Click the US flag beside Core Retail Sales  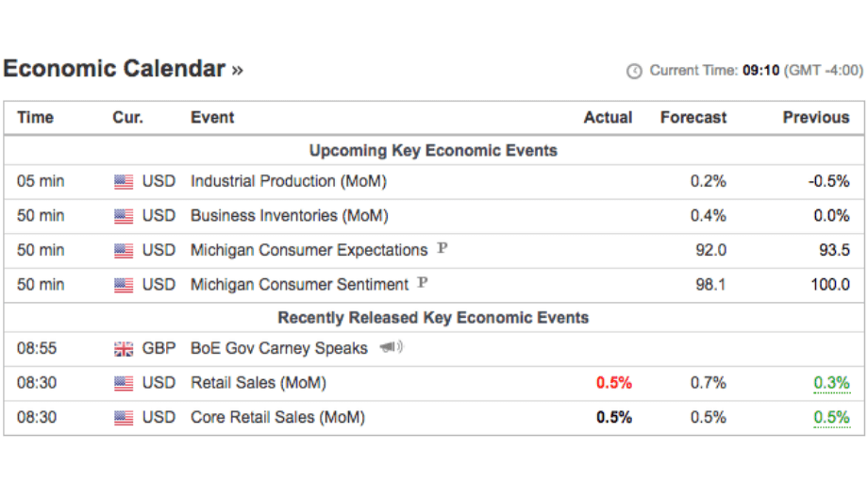click(x=124, y=418)
